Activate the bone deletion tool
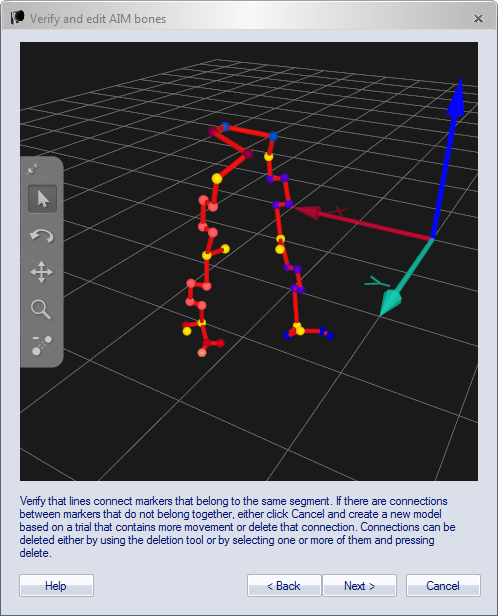 (42, 345)
